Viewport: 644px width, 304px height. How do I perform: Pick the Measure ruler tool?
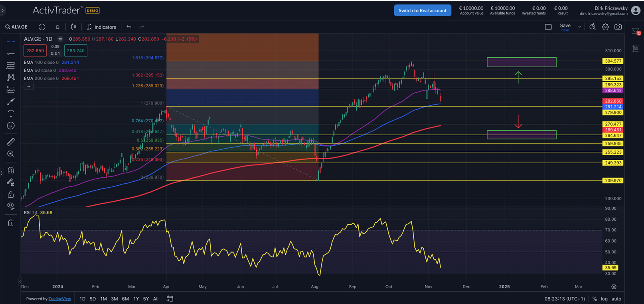(11, 142)
